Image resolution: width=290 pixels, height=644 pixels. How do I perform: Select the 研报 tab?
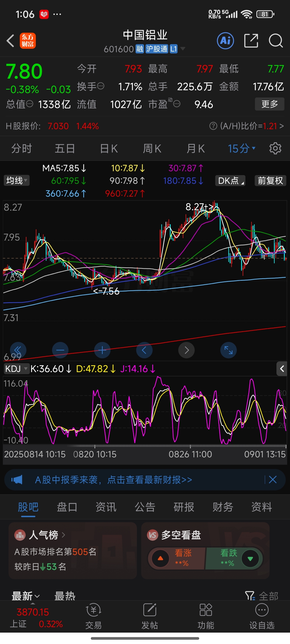tap(184, 507)
